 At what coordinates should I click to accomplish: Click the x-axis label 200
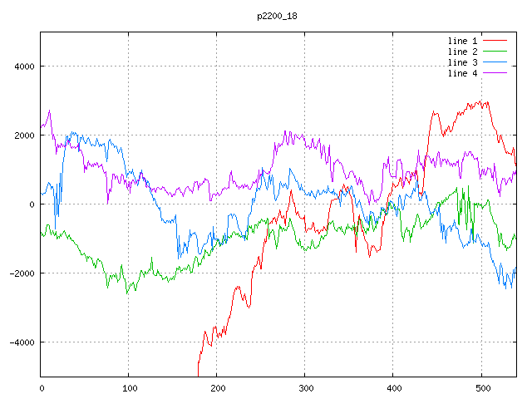[218, 388]
